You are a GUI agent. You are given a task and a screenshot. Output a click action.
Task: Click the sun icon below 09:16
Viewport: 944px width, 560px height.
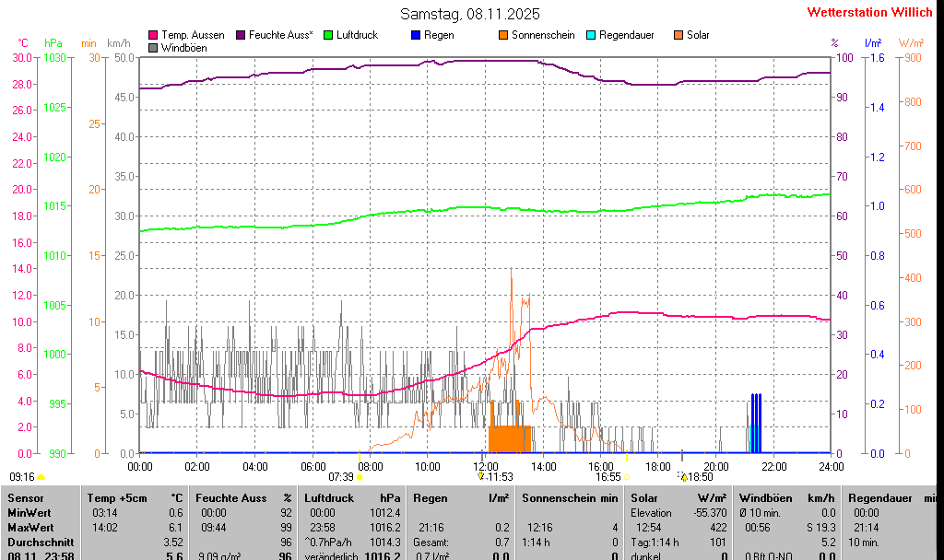pyautogui.click(x=41, y=477)
